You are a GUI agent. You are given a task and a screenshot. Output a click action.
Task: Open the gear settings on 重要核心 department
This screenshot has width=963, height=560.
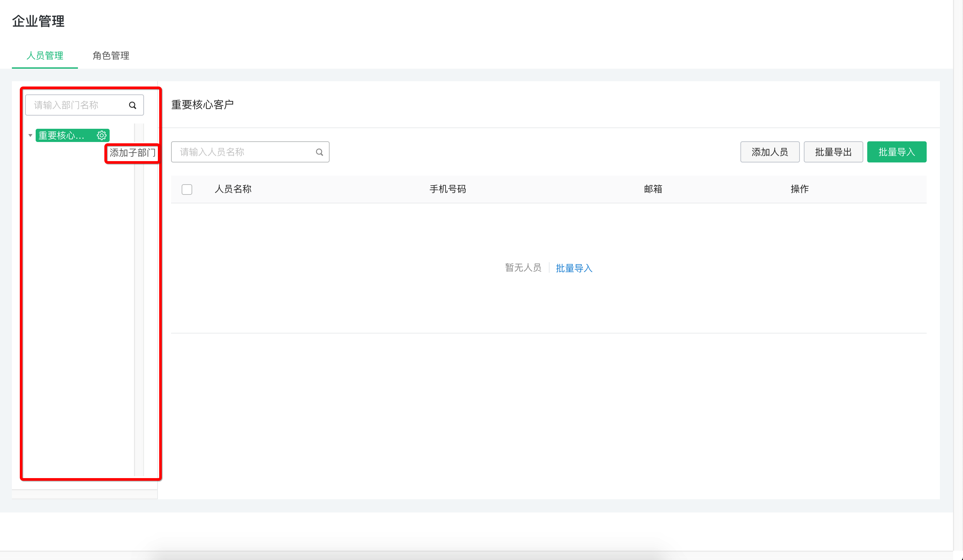coord(102,136)
